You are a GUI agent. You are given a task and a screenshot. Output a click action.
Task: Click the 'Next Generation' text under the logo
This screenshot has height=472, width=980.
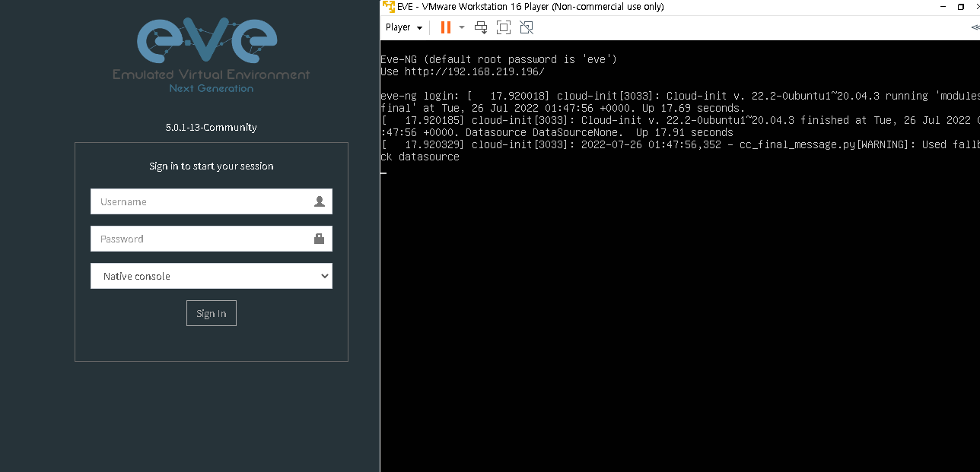(x=212, y=88)
